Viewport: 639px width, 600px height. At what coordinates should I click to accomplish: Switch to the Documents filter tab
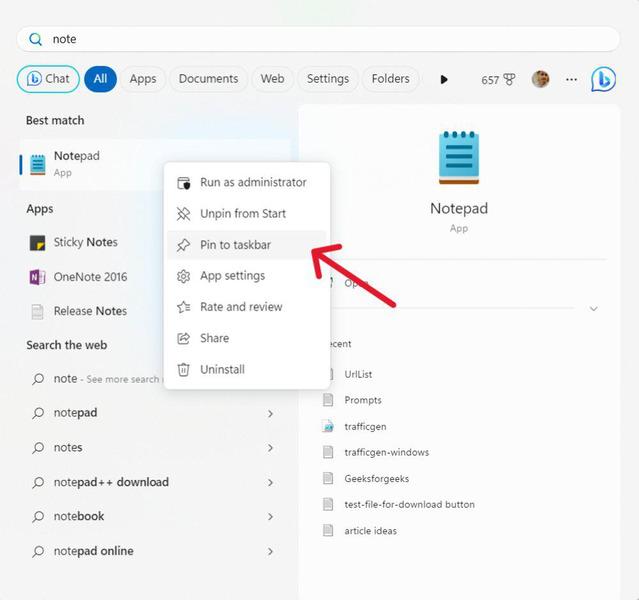[x=208, y=79]
